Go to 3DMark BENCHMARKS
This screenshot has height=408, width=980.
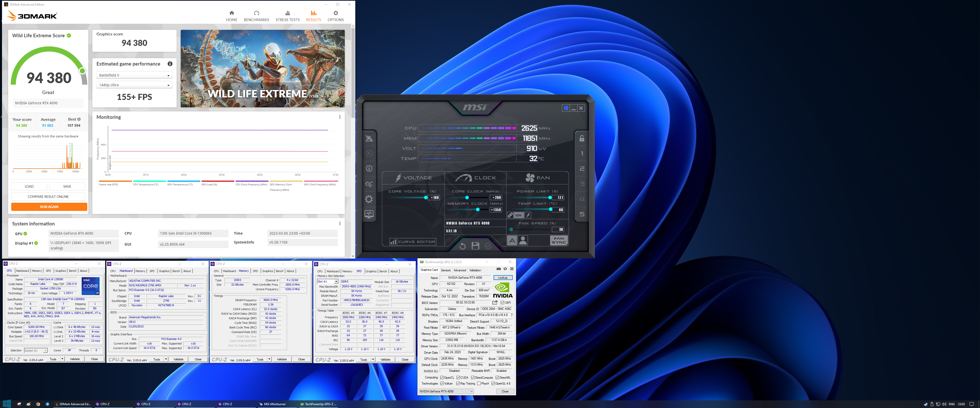(256, 16)
